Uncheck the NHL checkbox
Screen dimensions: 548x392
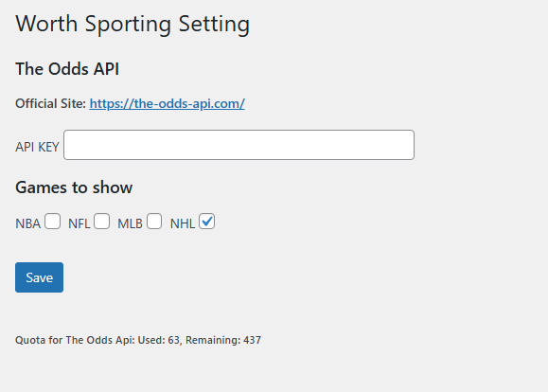pos(207,222)
